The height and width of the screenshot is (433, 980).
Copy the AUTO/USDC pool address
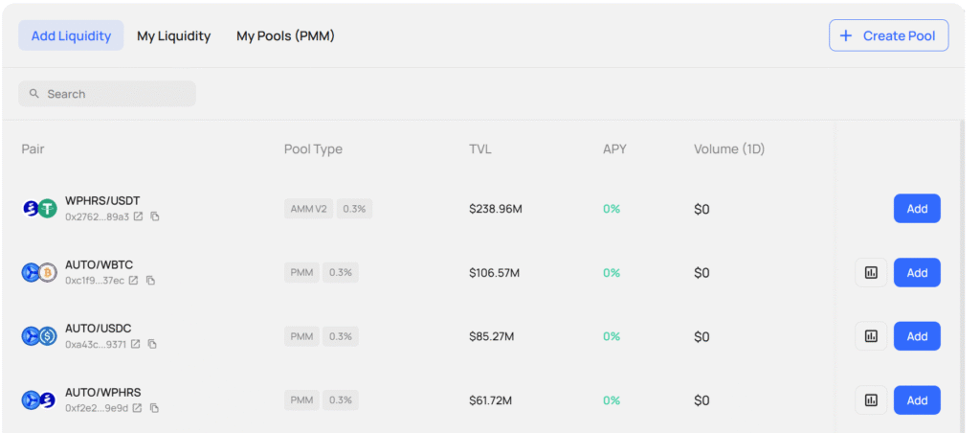click(x=152, y=344)
